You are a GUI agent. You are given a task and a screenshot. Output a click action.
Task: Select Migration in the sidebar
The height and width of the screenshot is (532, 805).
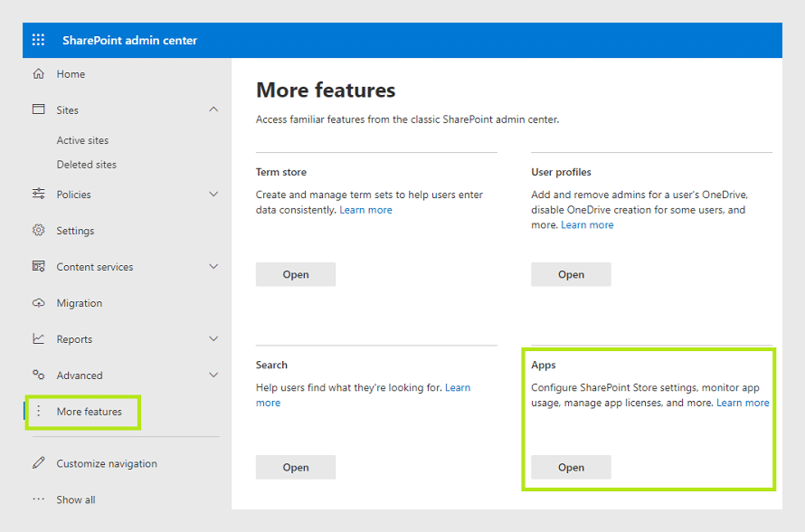pos(79,303)
